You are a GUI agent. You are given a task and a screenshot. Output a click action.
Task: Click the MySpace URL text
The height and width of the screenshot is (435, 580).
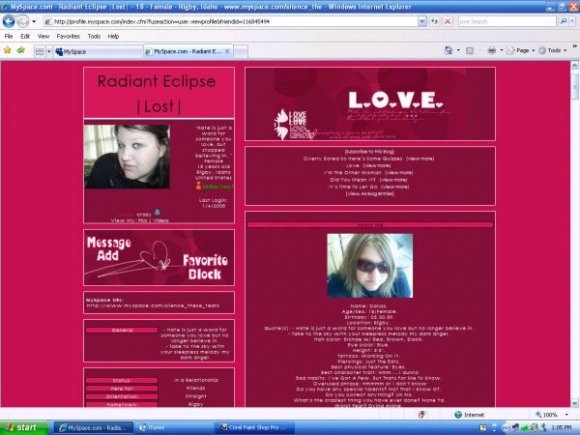[153, 306]
